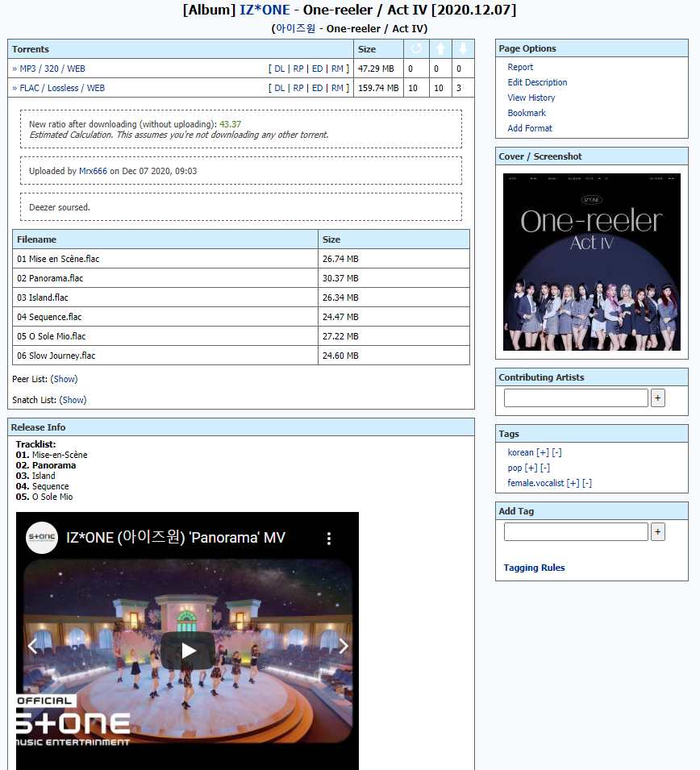This screenshot has width=700, height=770.
Task: Go to next video with right chevron
Action: point(344,646)
